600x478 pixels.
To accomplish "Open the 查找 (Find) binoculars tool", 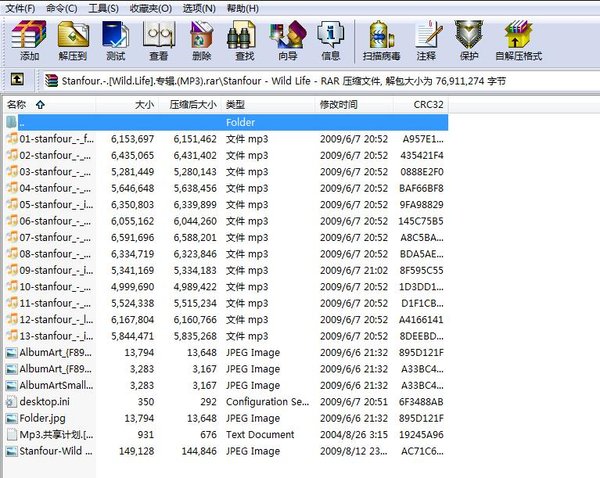I will tap(241, 35).
